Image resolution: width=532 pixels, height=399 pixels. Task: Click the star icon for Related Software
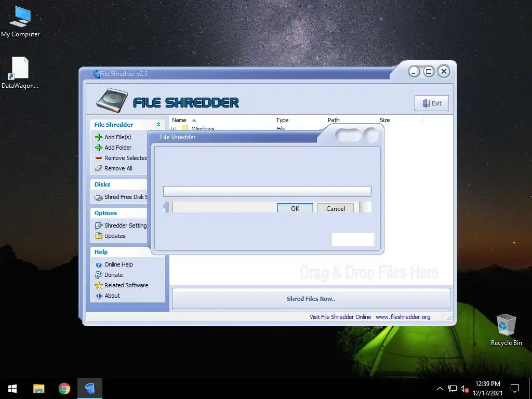[x=99, y=285]
